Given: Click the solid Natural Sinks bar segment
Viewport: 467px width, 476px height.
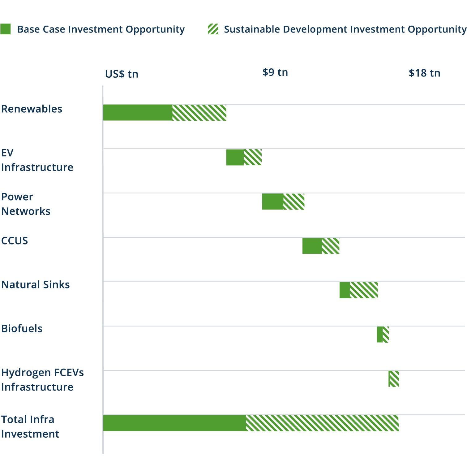Looking at the screenshot, I should tap(345, 290).
